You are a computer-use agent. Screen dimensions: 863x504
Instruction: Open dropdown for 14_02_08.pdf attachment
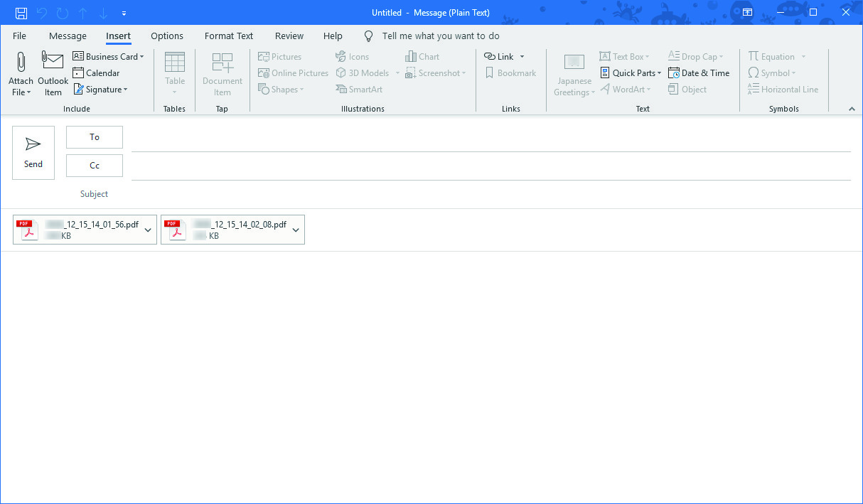(x=296, y=230)
